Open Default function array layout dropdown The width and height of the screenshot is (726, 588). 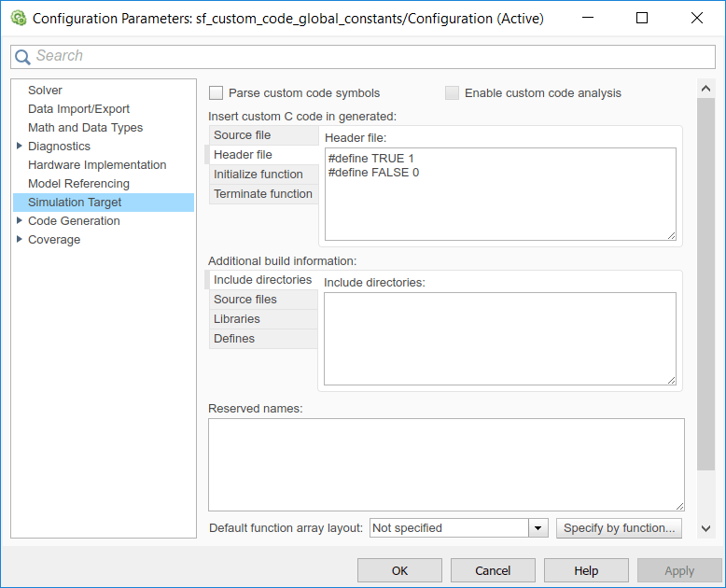pyautogui.click(x=538, y=528)
